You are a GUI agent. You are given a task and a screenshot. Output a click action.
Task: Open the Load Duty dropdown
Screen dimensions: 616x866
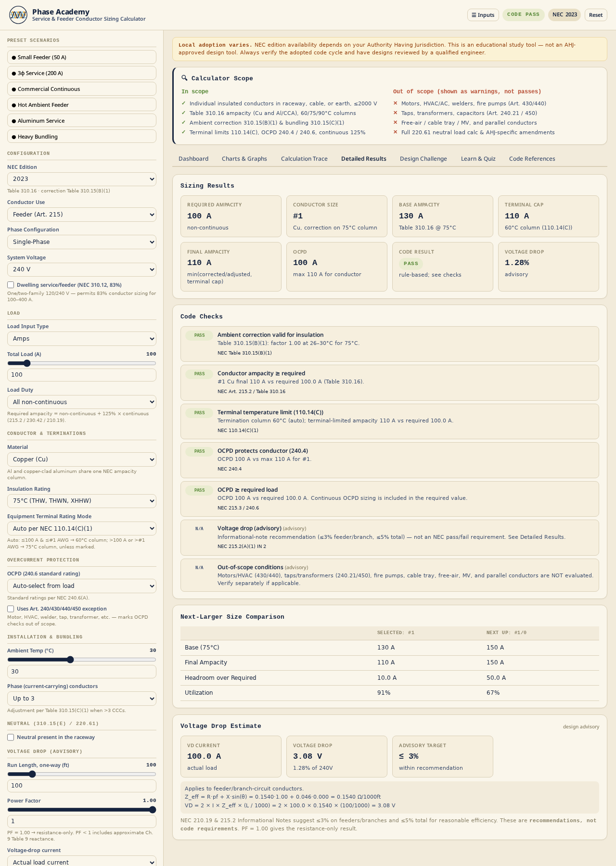82,402
